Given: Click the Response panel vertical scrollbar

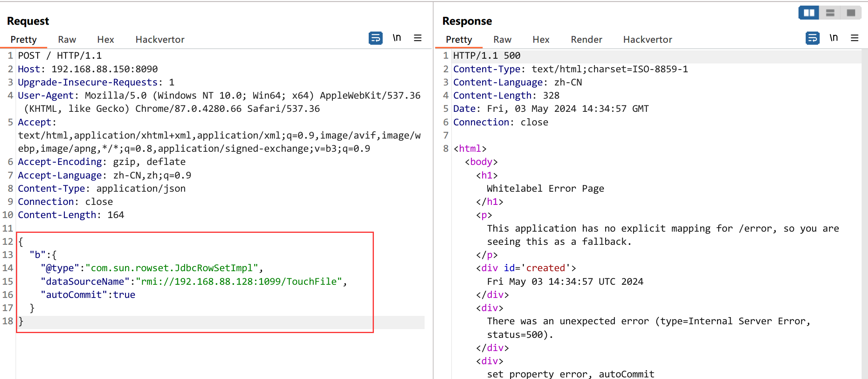Looking at the screenshot, I should [x=864, y=214].
